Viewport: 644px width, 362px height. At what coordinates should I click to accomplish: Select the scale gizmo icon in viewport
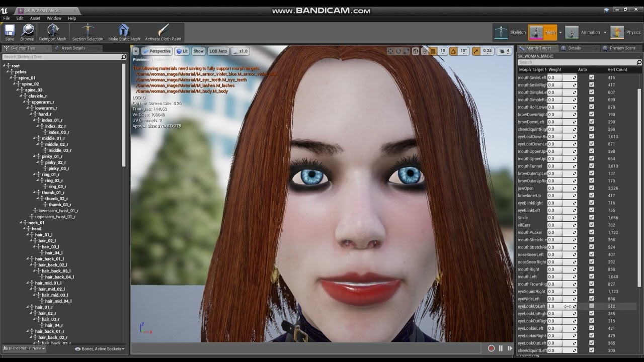(x=407, y=51)
